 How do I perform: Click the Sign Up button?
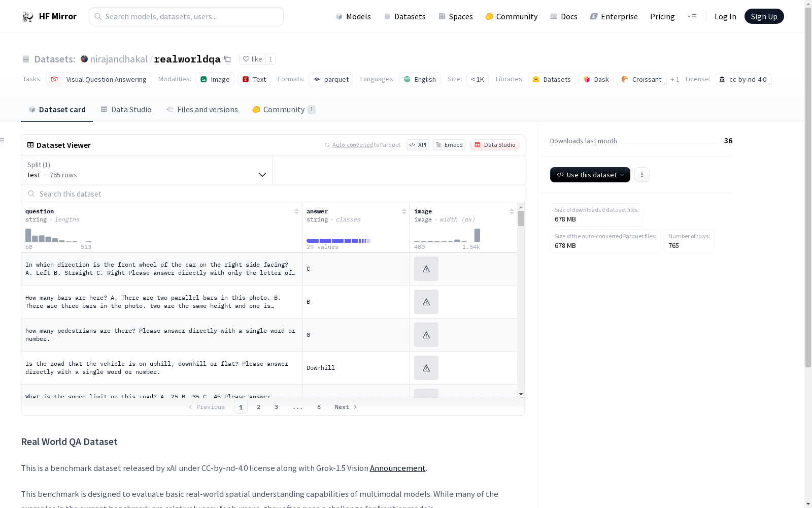(x=764, y=16)
